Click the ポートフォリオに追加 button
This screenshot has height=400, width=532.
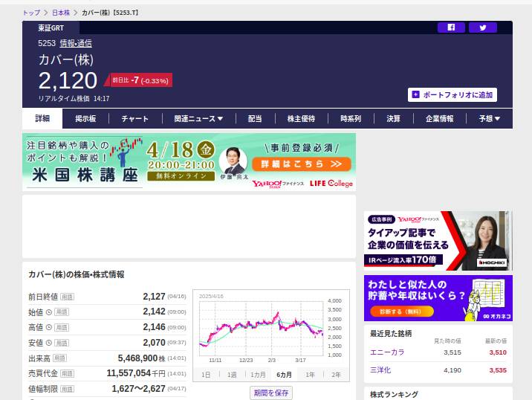[452, 95]
